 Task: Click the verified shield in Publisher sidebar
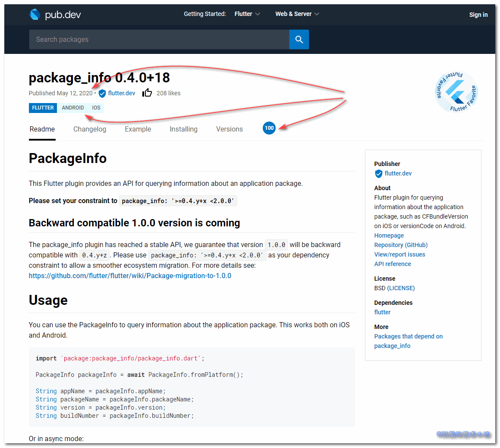[x=378, y=174]
